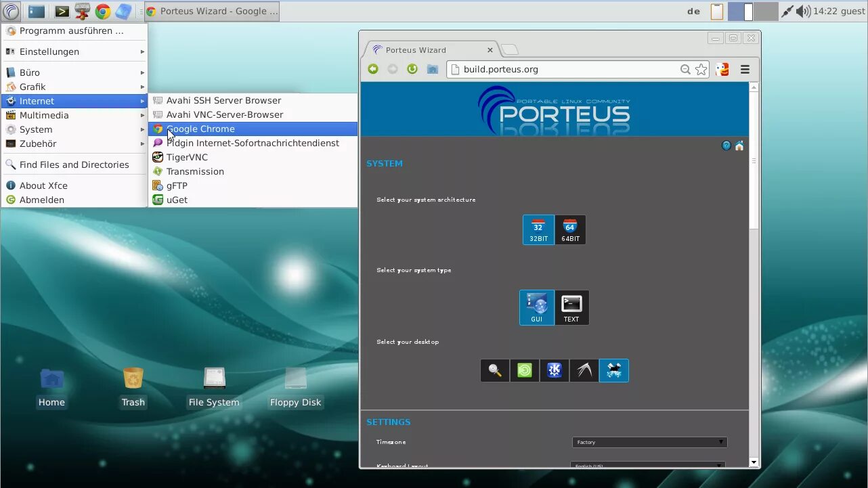Select the Porteus Wizard browser tab
Image resolution: width=868 pixels, height=488 pixels.
coord(432,50)
